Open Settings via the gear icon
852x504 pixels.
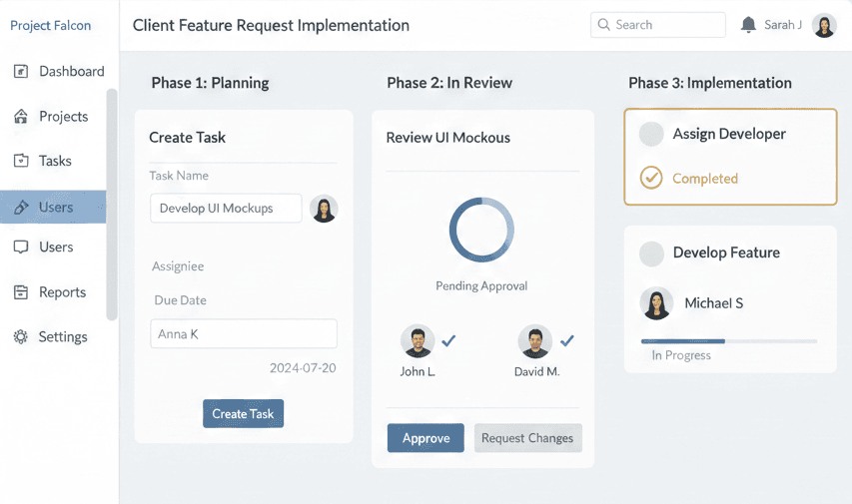click(x=21, y=337)
